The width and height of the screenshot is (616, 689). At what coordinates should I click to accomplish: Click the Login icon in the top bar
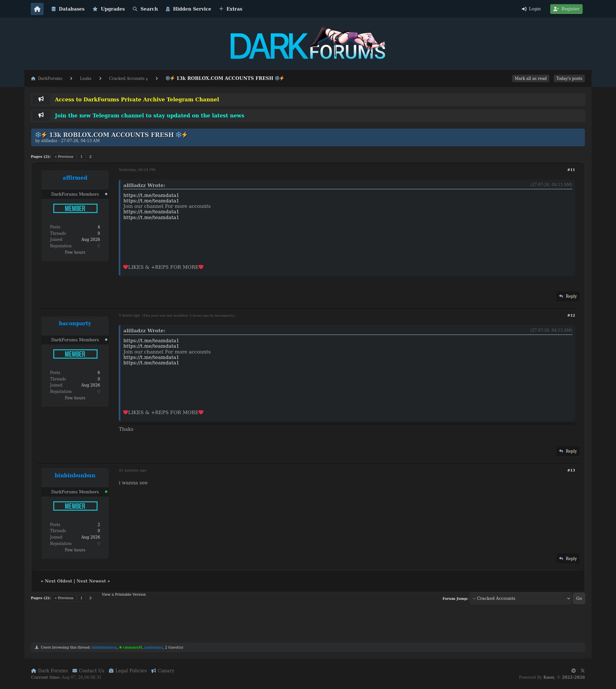coord(524,9)
